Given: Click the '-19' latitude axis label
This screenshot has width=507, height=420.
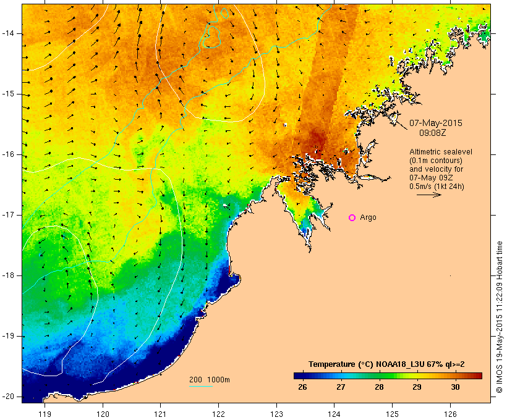Looking at the screenshot, I should pos(8,336).
